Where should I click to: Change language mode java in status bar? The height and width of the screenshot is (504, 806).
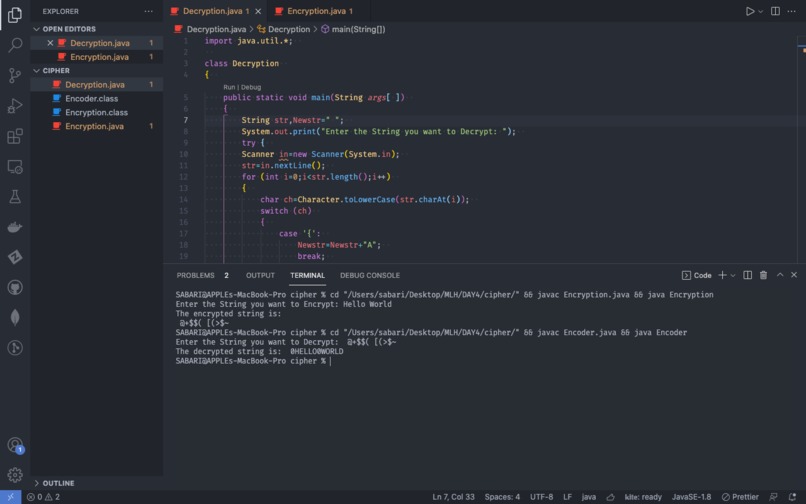point(589,497)
